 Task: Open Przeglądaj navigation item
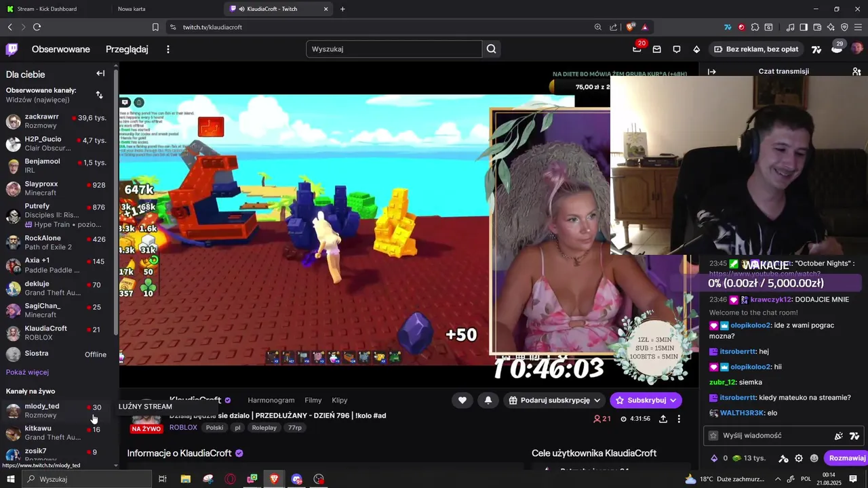click(127, 49)
